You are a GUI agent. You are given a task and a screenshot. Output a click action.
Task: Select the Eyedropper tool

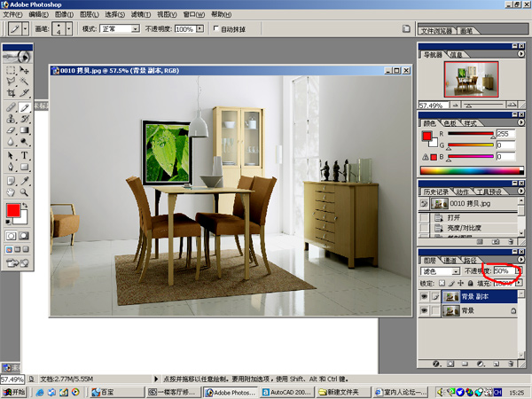pyautogui.click(x=24, y=181)
